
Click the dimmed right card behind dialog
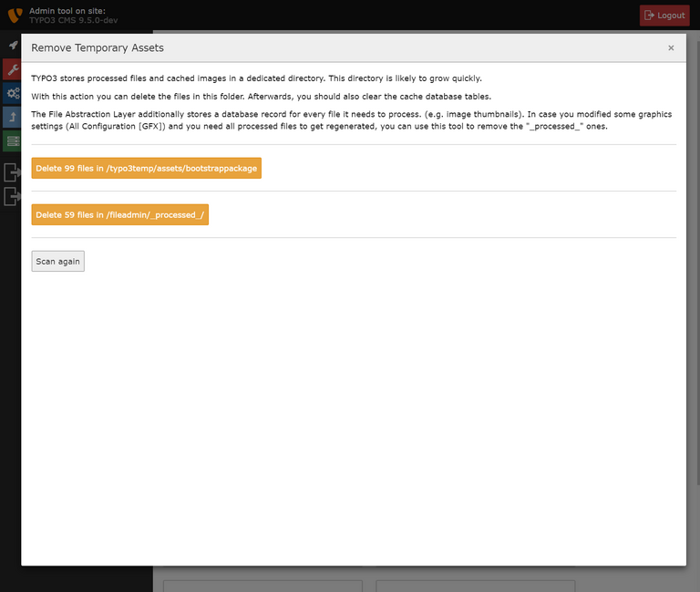[x=475, y=585]
